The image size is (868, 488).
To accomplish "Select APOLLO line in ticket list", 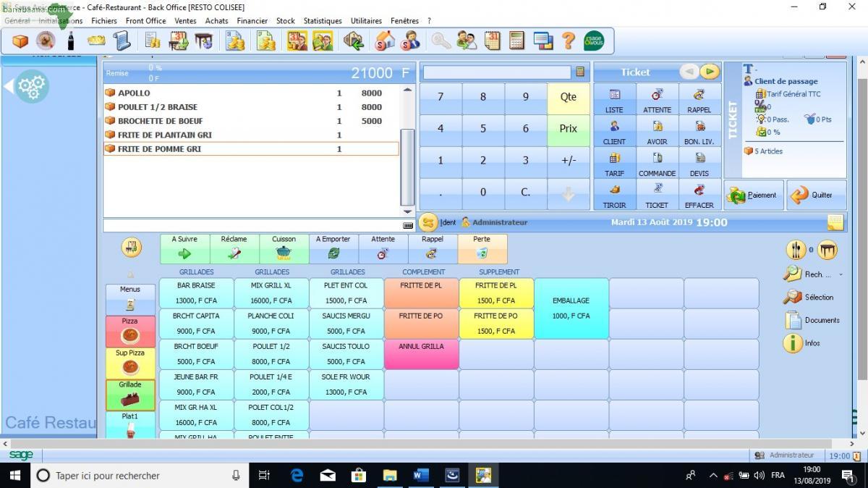I will tap(251, 93).
